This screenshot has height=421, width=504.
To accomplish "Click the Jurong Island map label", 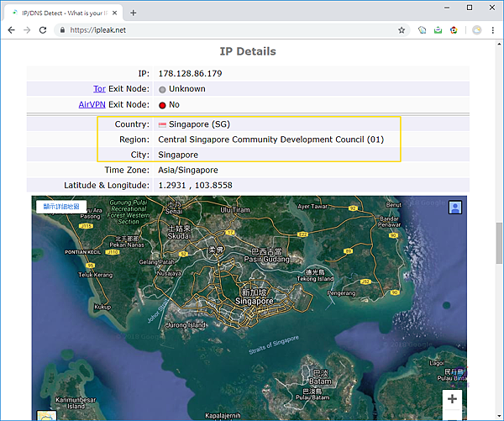I will tap(186, 325).
